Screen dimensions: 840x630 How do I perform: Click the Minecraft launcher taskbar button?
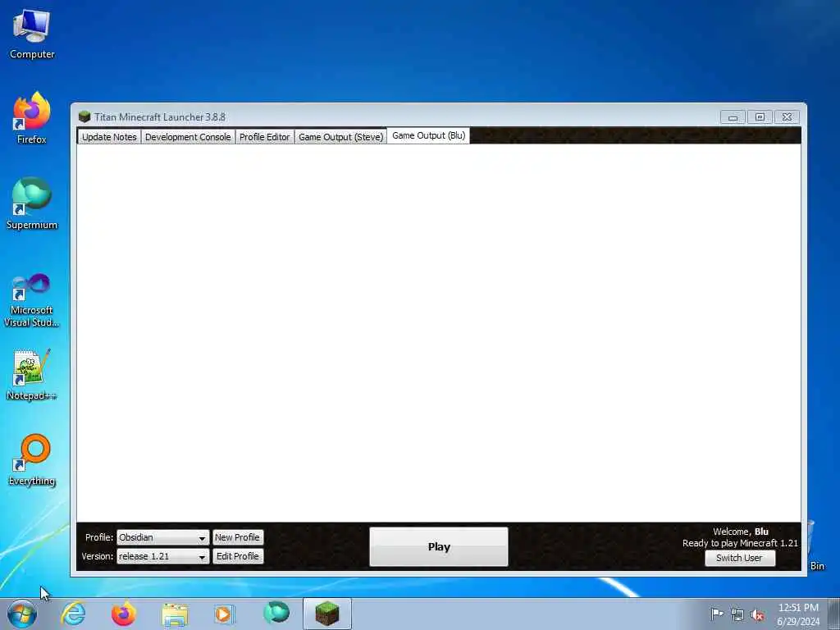tap(326, 614)
